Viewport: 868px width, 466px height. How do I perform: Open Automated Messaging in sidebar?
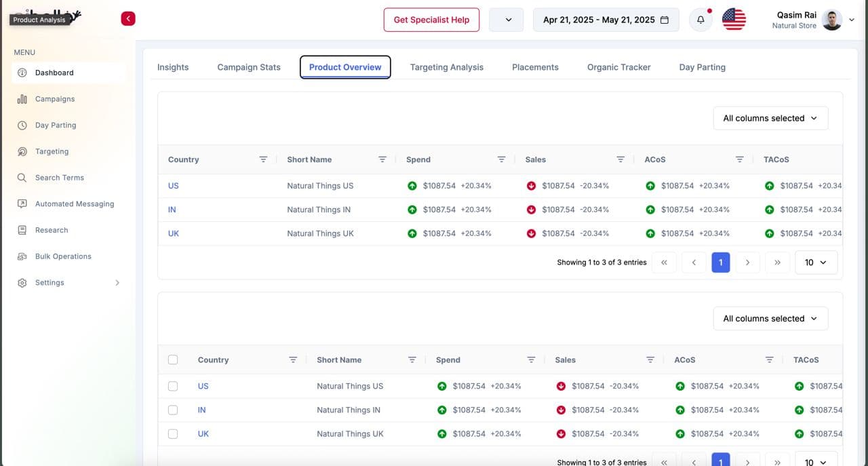click(75, 204)
